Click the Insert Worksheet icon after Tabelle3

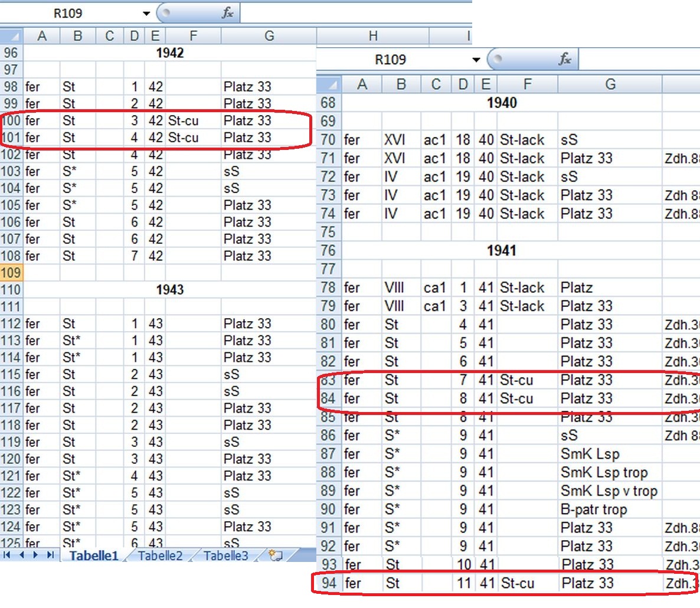(x=275, y=555)
